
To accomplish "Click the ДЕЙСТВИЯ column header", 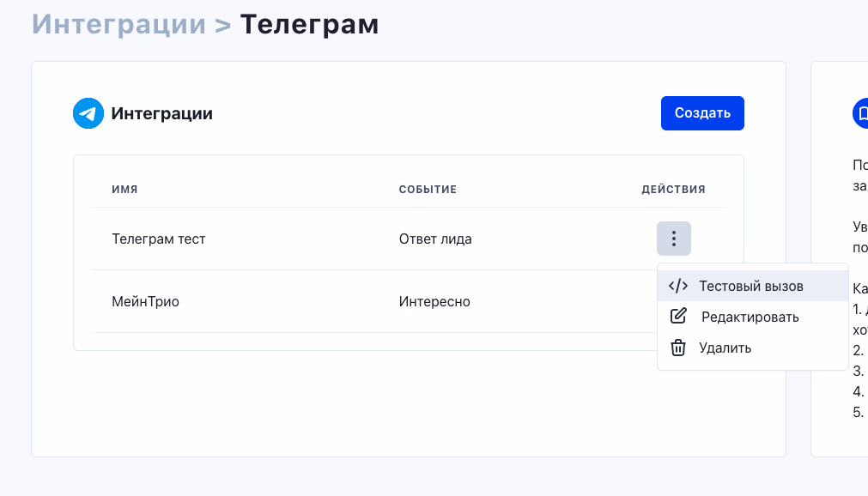I will coord(674,189).
